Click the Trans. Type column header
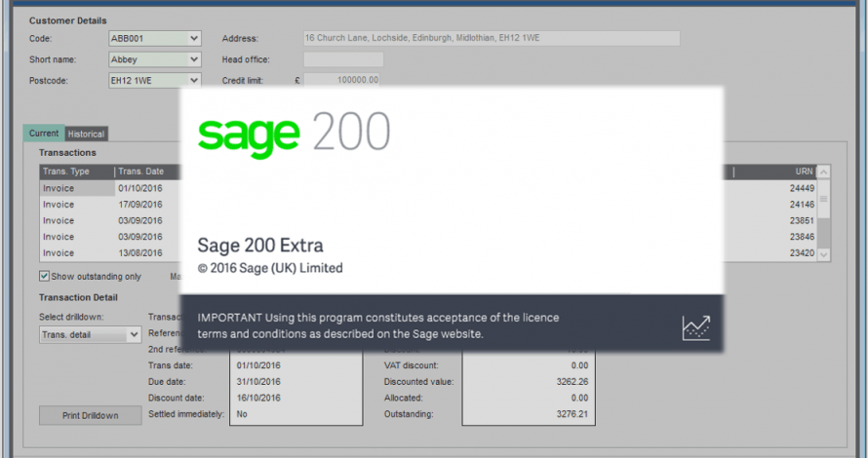This screenshot has height=458, width=868. click(77, 172)
